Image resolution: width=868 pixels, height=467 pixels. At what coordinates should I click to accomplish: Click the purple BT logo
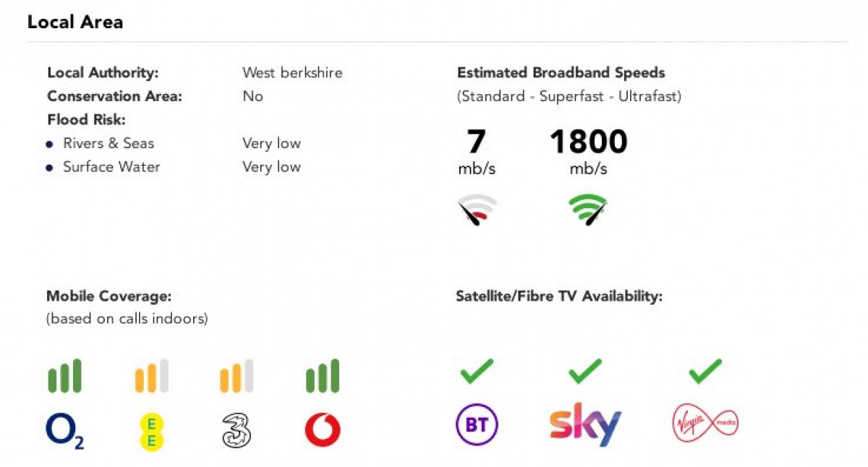477,425
